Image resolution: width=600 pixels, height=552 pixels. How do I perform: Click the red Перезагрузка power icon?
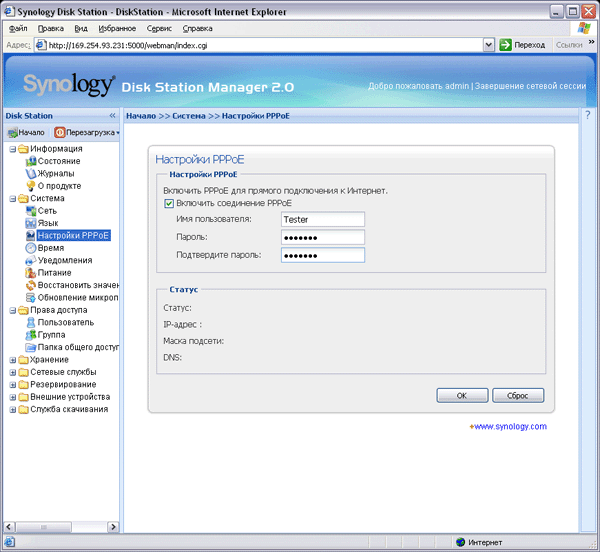pyautogui.click(x=60, y=133)
